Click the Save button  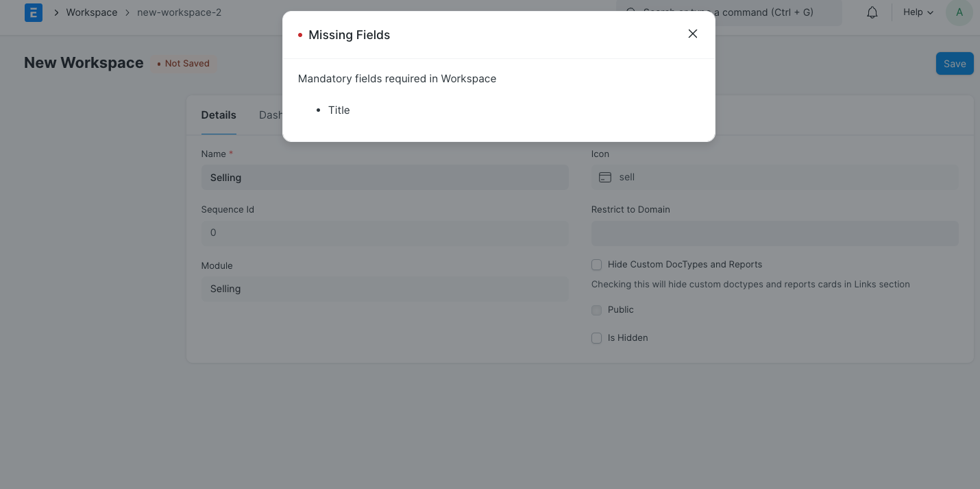(955, 63)
